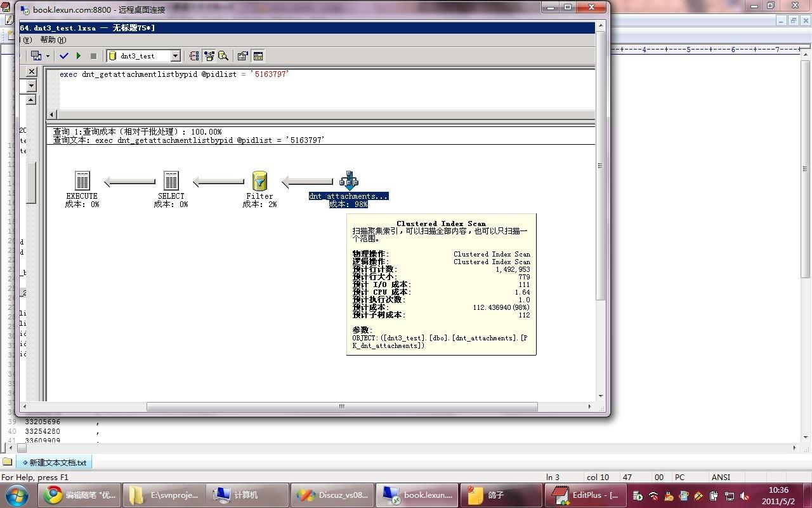Switch to the EditPlus taskbar button
The image size is (812, 508).
coord(586,495)
